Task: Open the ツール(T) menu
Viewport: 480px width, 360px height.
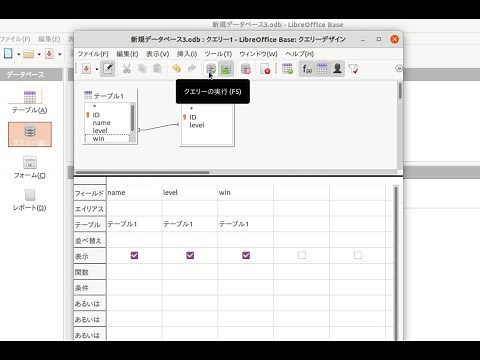Action: 218,54
